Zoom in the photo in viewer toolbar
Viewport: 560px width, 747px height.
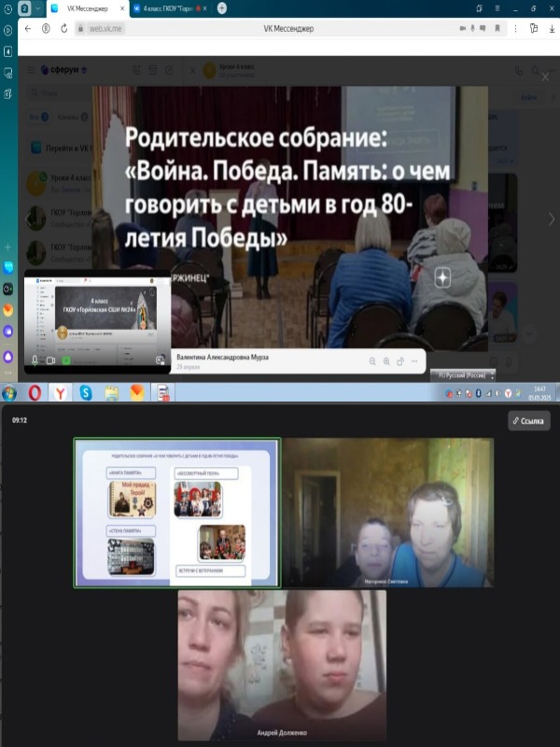click(x=386, y=361)
